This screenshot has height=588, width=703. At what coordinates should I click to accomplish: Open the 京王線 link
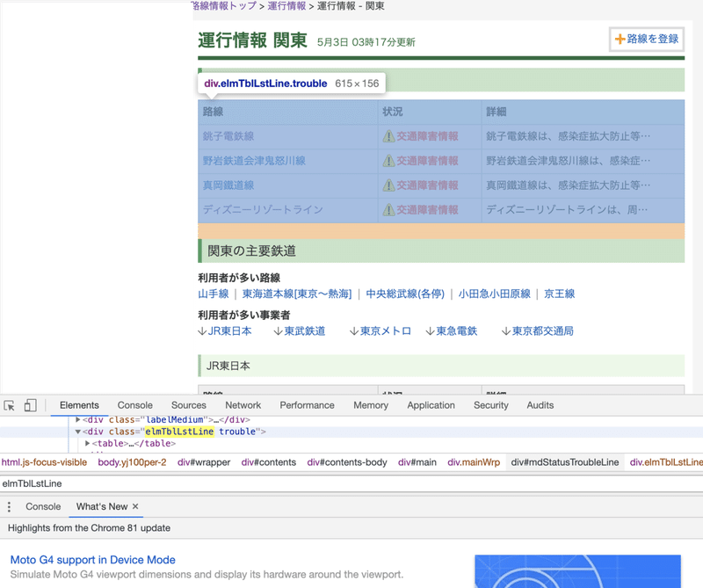coord(560,294)
